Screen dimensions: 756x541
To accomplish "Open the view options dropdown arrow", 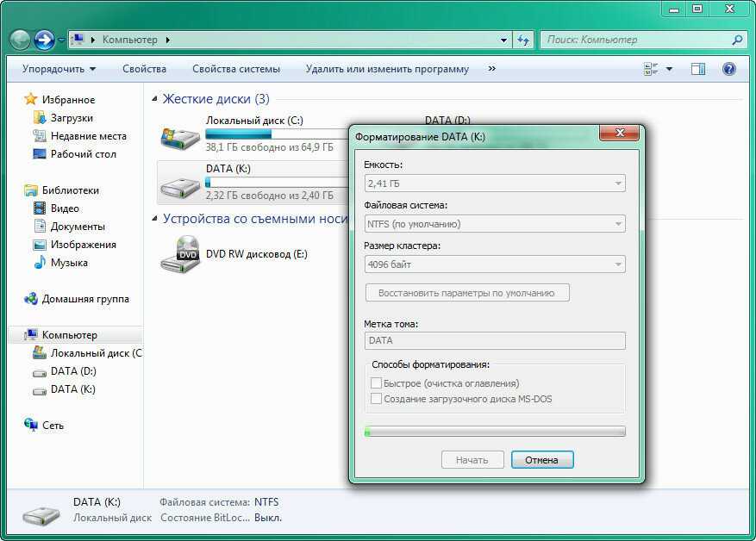I will (669, 69).
